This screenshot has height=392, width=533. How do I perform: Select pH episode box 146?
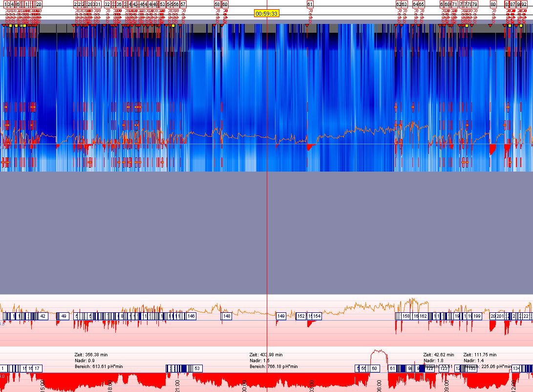click(191, 316)
